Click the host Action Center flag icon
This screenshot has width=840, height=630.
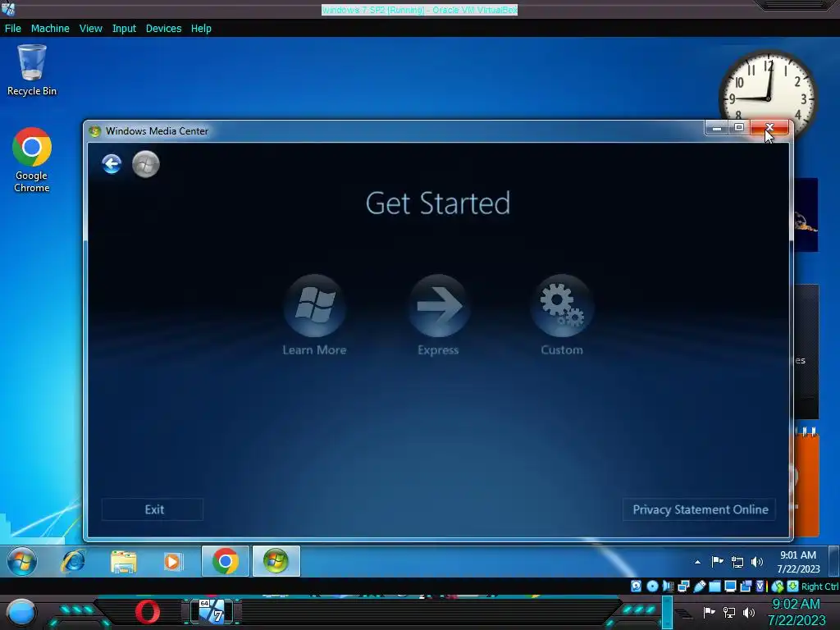[x=709, y=612]
